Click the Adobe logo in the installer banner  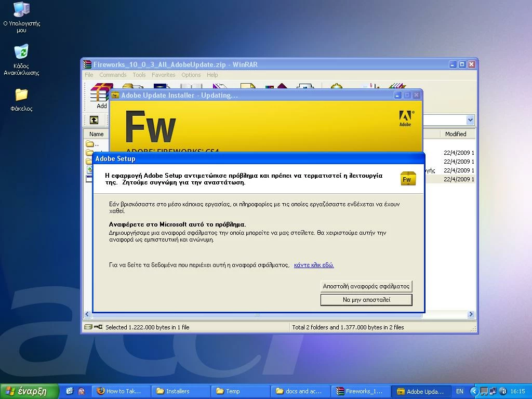(x=406, y=118)
